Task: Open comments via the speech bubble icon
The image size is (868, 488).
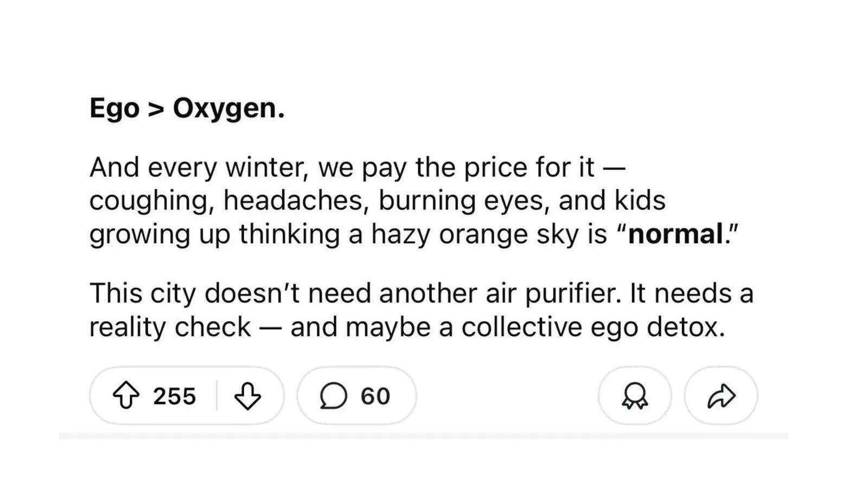Action: (333, 396)
